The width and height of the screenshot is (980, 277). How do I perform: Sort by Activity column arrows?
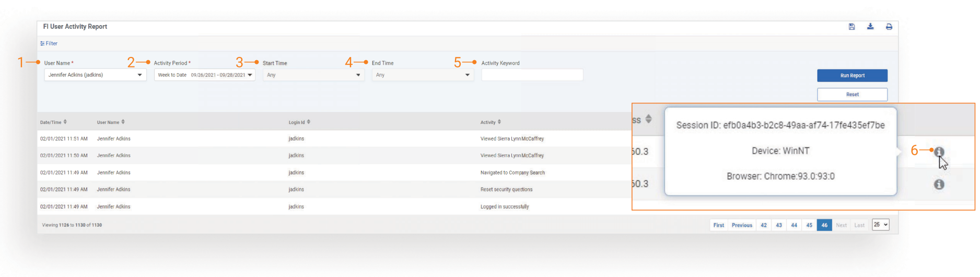click(499, 122)
